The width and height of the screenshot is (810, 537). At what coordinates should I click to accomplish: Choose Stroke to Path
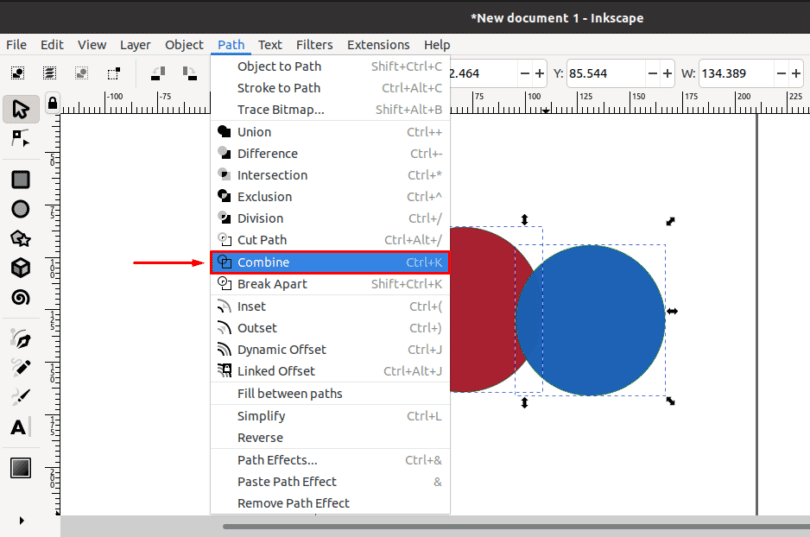click(x=330, y=88)
